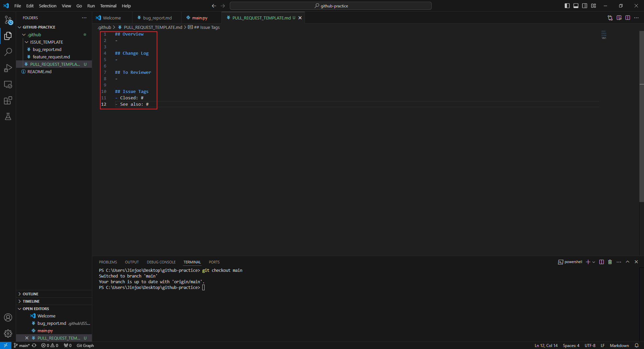Image resolution: width=644 pixels, height=349 pixels.
Task: Create a new terminal with plus icon
Action: click(588, 262)
